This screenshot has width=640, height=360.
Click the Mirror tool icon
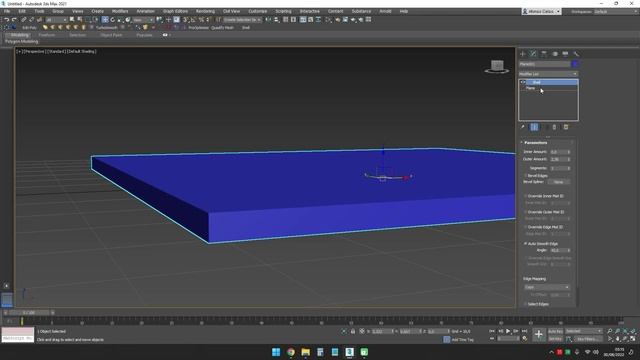pos(268,20)
